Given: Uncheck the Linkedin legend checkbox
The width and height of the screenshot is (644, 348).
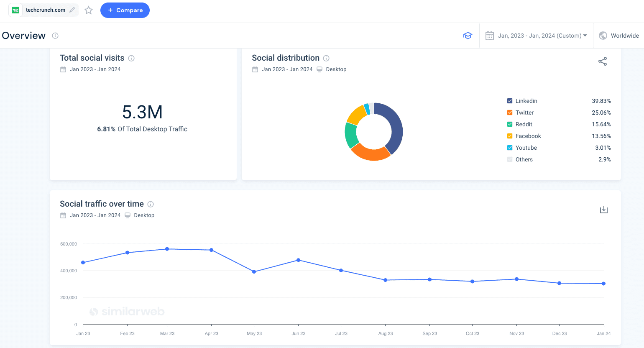Looking at the screenshot, I should (x=510, y=101).
